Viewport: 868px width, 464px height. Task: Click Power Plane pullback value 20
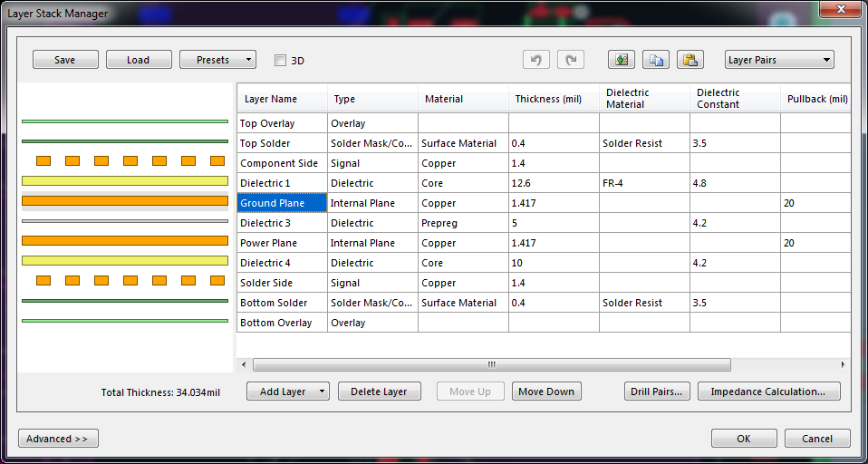(x=815, y=243)
